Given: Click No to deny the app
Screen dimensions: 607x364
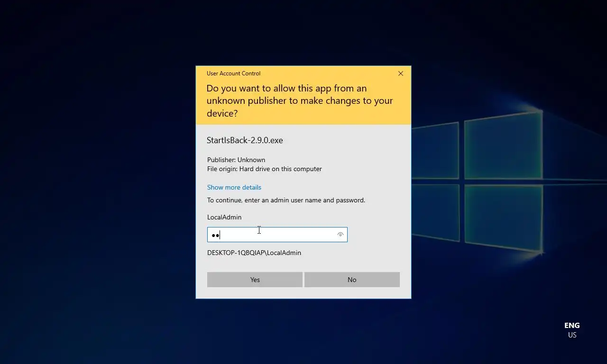Looking at the screenshot, I should pyautogui.click(x=352, y=280).
